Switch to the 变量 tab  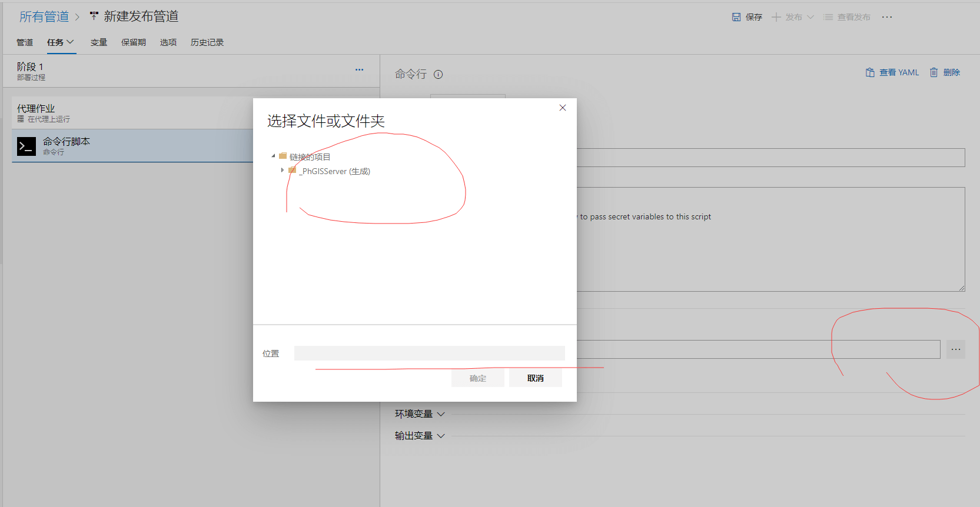point(99,42)
